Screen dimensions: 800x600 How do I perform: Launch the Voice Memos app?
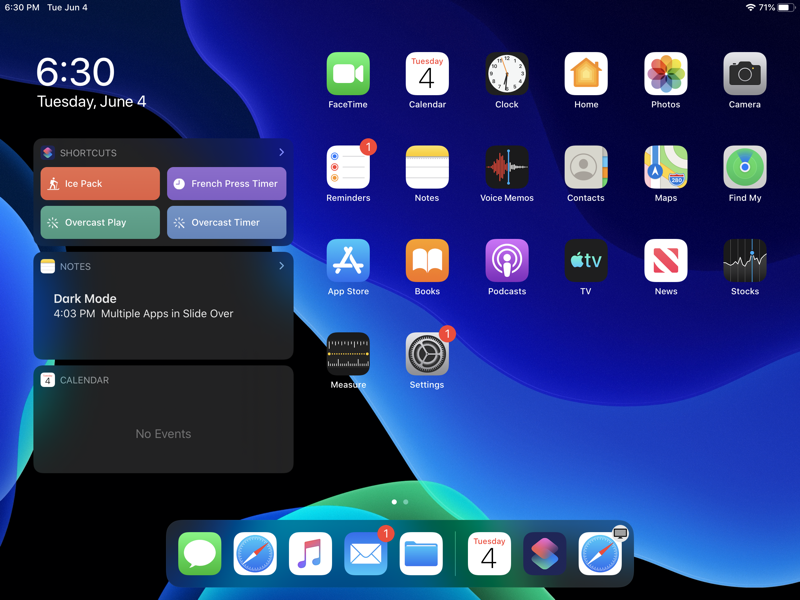click(506, 168)
